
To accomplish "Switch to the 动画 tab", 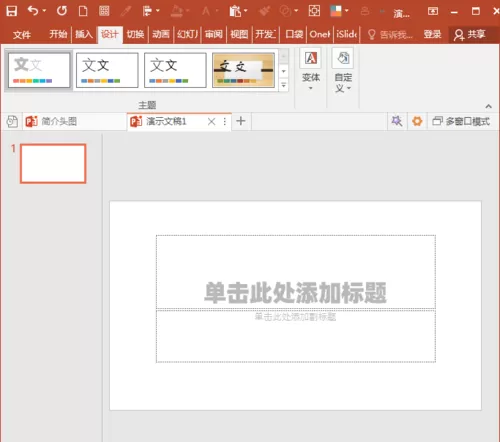I will point(161,34).
